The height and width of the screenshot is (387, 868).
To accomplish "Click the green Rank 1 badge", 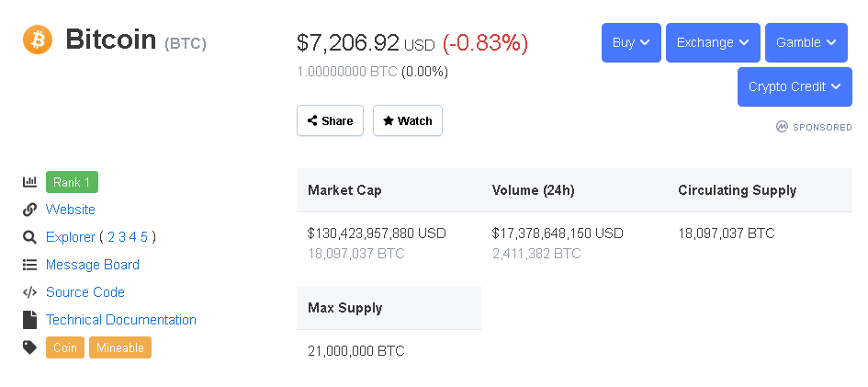I will pos(72,182).
